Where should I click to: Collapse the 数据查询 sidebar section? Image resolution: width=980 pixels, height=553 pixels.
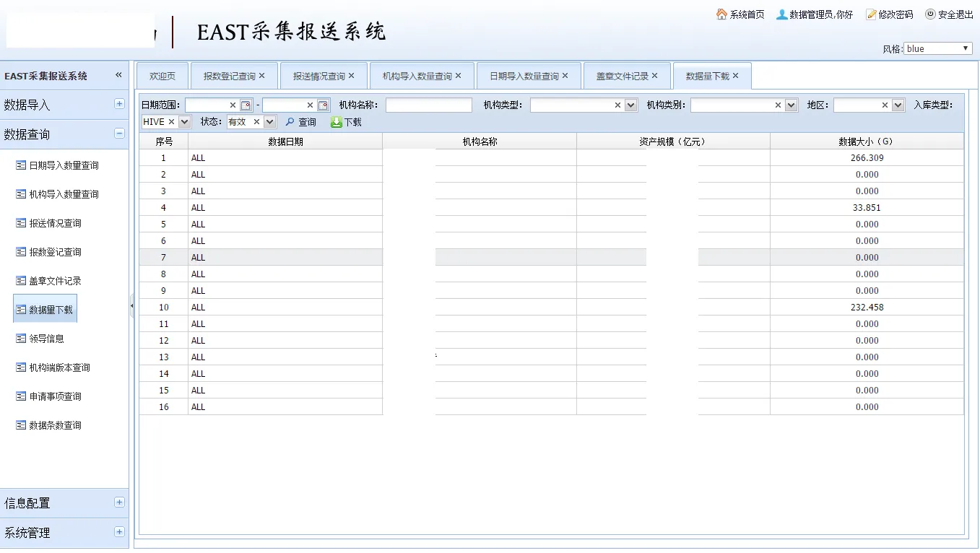pos(119,134)
